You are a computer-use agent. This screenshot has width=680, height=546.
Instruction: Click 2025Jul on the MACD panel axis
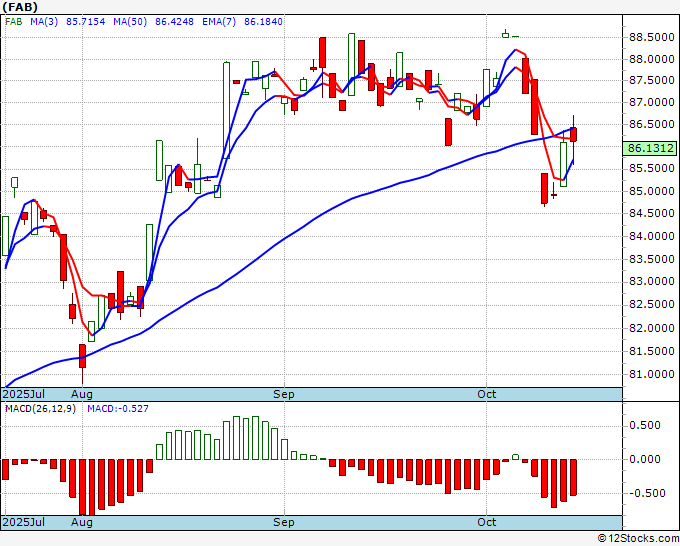pos(24,522)
